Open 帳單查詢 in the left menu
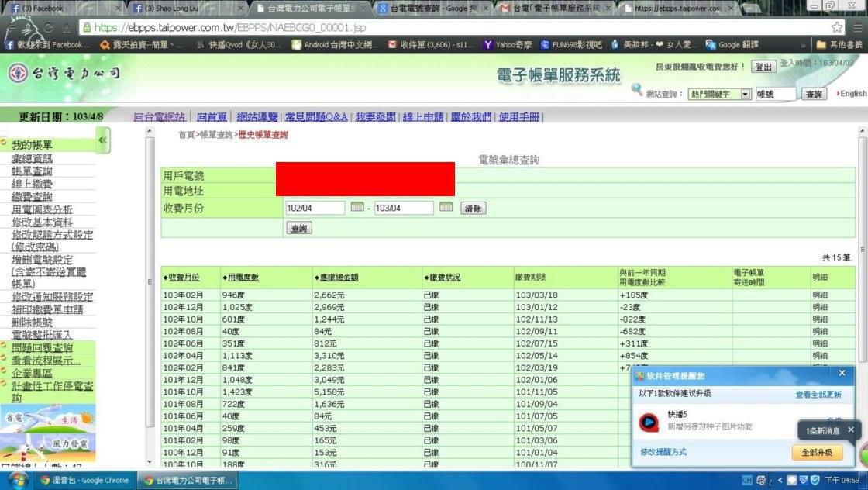 [x=33, y=171]
